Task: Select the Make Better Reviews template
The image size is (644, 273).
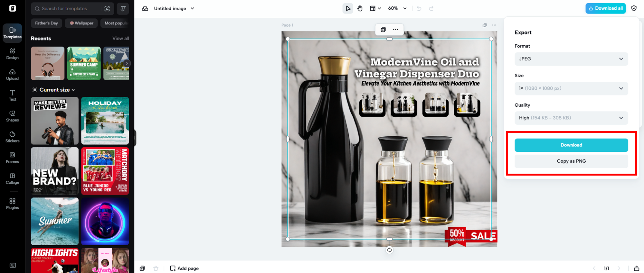Action: coord(55,121)
